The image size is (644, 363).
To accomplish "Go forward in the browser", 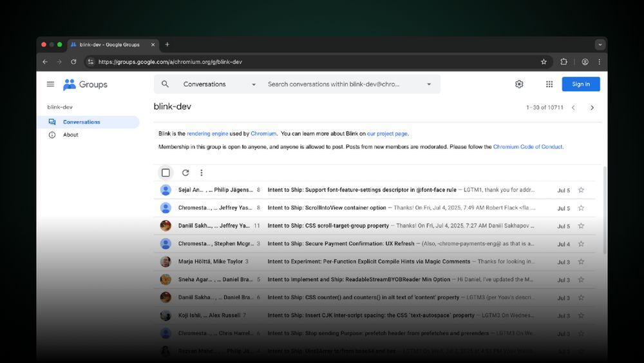I will [x=59, y=62].
